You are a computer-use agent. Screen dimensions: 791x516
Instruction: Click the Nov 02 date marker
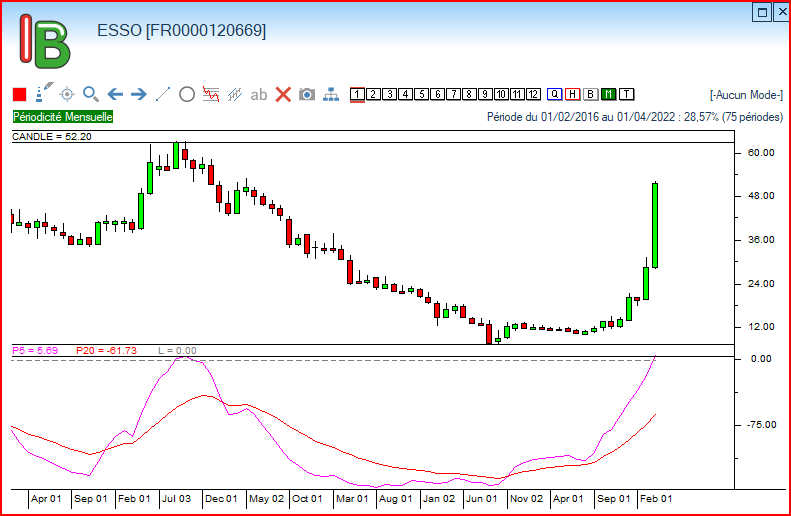coord(526,499)
